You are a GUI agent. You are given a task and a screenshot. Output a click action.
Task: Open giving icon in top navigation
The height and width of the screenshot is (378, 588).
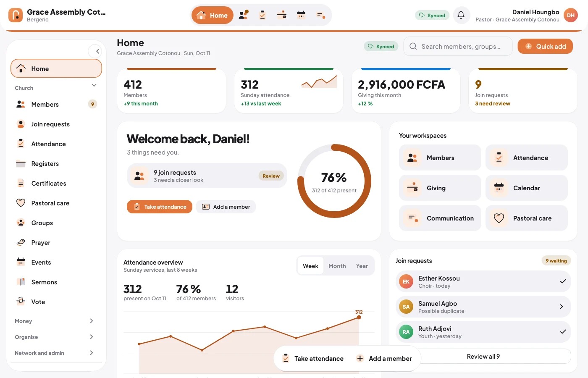282,15
